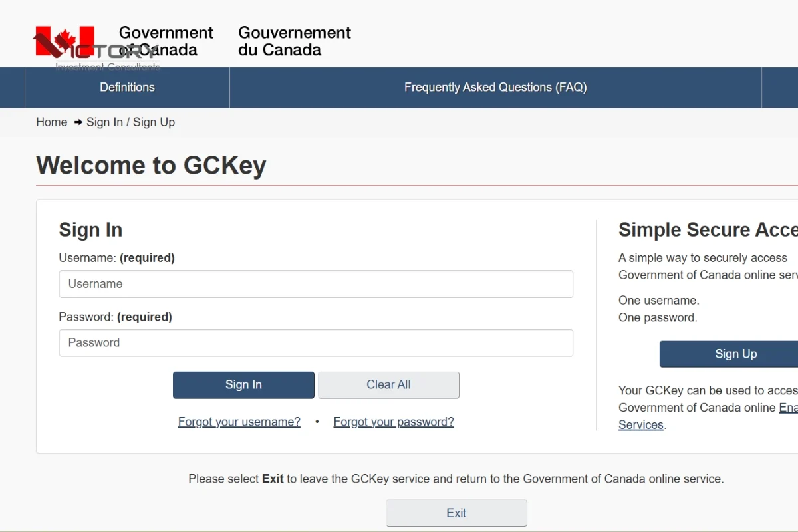Click the Clear All button
Screen dimensions: 798x532
pos(388,385)
